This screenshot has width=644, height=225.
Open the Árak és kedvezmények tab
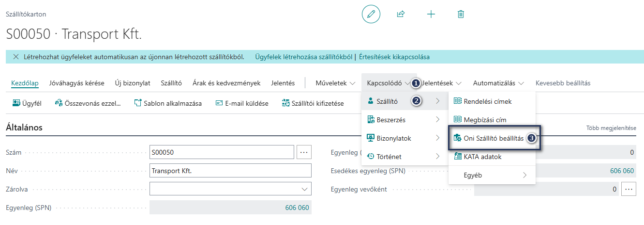point(226,83)
